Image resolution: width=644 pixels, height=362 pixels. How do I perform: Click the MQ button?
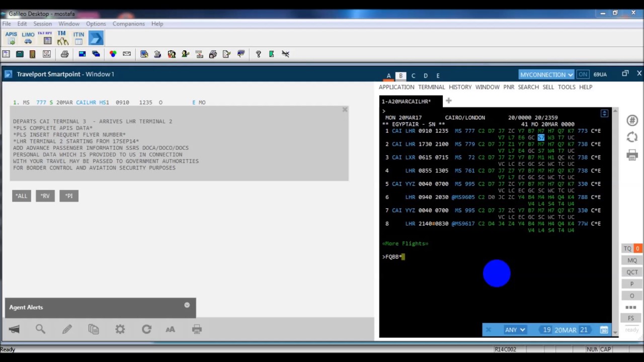coord(632,260)
